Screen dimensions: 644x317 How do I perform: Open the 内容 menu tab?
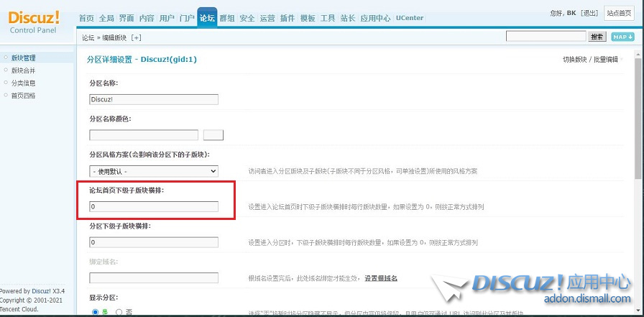click(x=147, y=18)
